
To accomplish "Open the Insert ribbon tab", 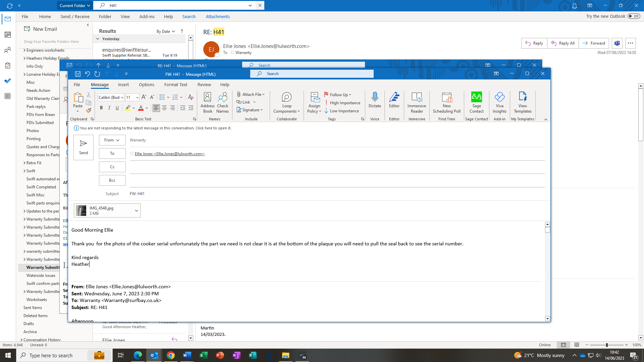I will click(123, 85).
